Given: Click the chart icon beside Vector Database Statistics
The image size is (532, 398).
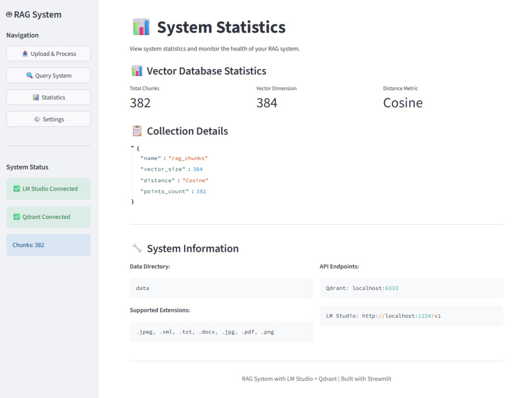Looking at the screenshot, I should pyautogui.click(x=137, y=71).
